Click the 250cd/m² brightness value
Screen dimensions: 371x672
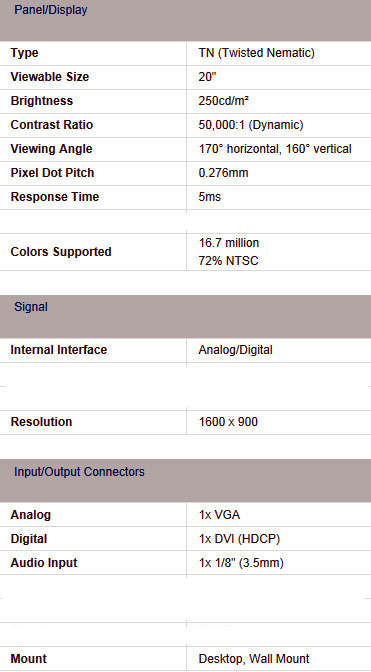tap(224, 101)
